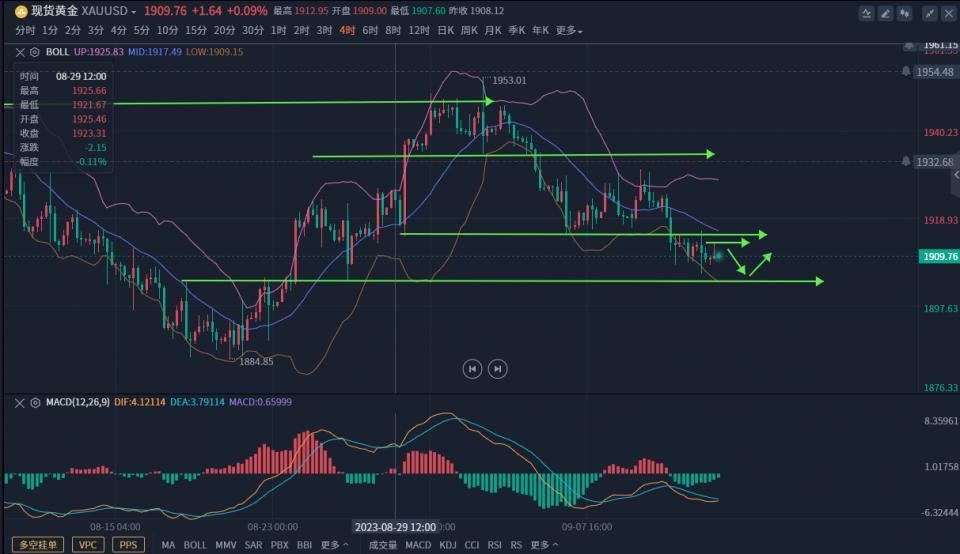Select the 6时 timeframe
This screenshot has width=960, height=554.
tap(370, 30)
